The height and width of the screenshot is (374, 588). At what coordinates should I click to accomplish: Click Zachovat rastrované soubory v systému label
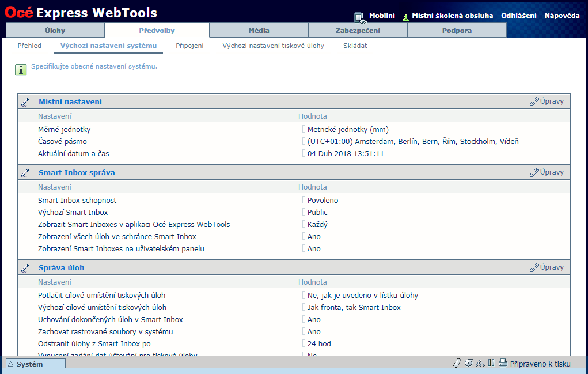105,331
